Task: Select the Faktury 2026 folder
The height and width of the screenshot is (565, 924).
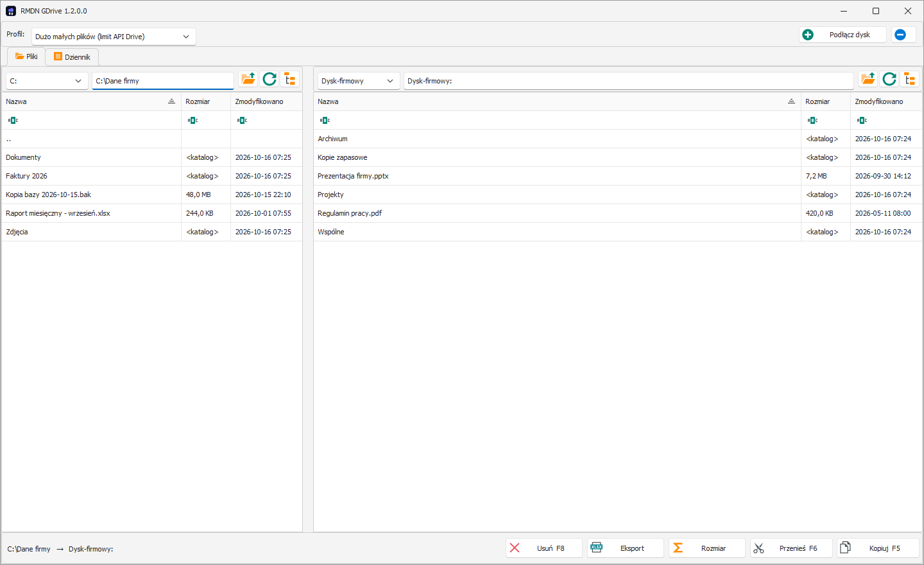Action: point(152,176)
